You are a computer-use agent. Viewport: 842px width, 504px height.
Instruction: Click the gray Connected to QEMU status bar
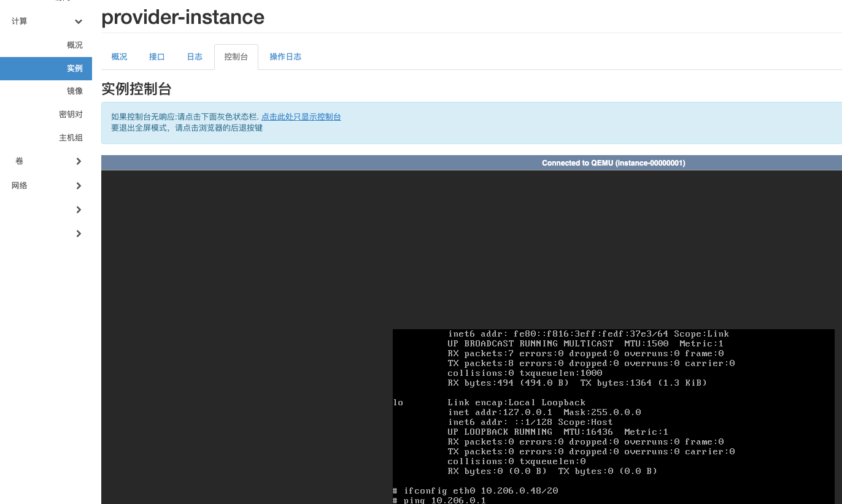tap(471, 163)
